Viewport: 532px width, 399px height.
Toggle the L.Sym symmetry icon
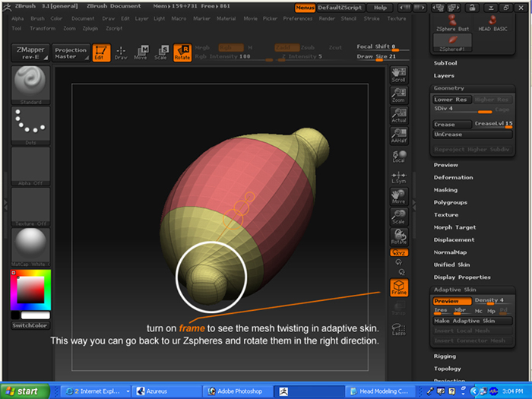pyautogui.click(x=399, y=177)
